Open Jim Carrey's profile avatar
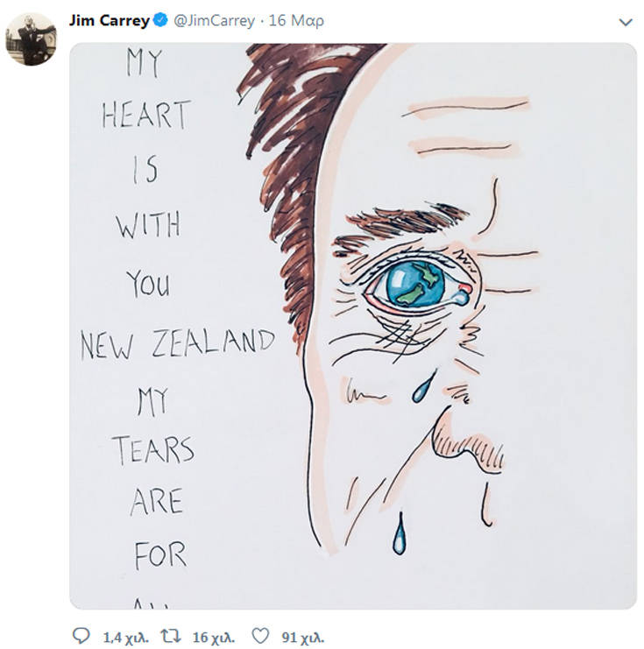 31,39
